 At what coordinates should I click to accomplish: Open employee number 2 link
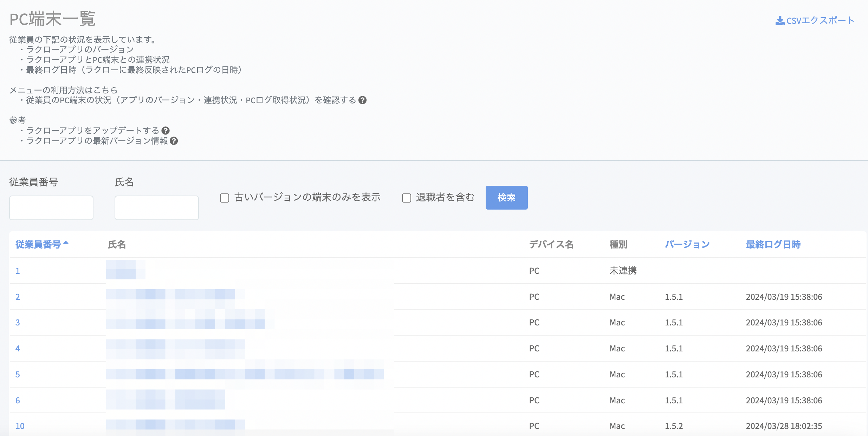(18, 297)
